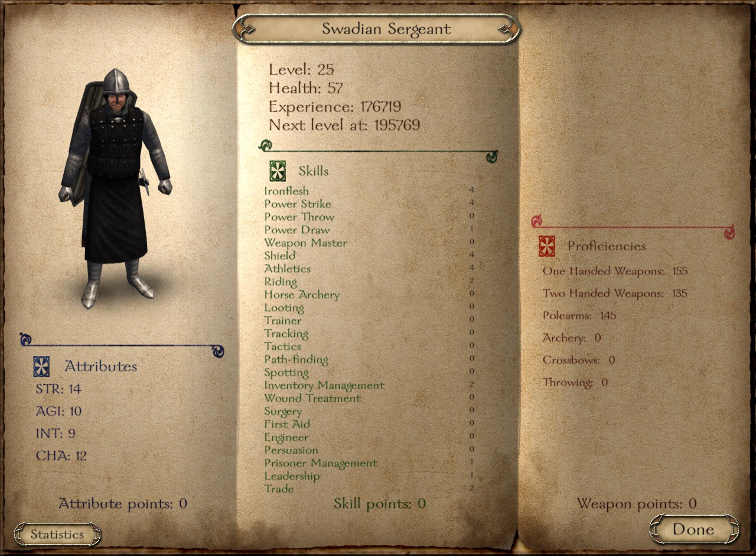The image size is (756, 556).
Task: Click the green Skills section icon
Action: click(x=278, y=171)
